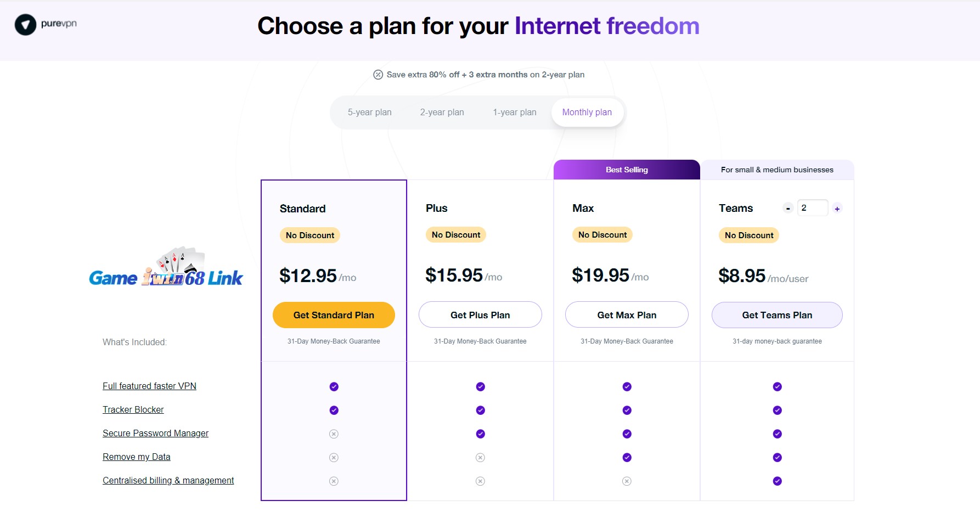Click the Teams plan's Centralised billing checkmark
980x523 pixels.
tap(777, 481)
